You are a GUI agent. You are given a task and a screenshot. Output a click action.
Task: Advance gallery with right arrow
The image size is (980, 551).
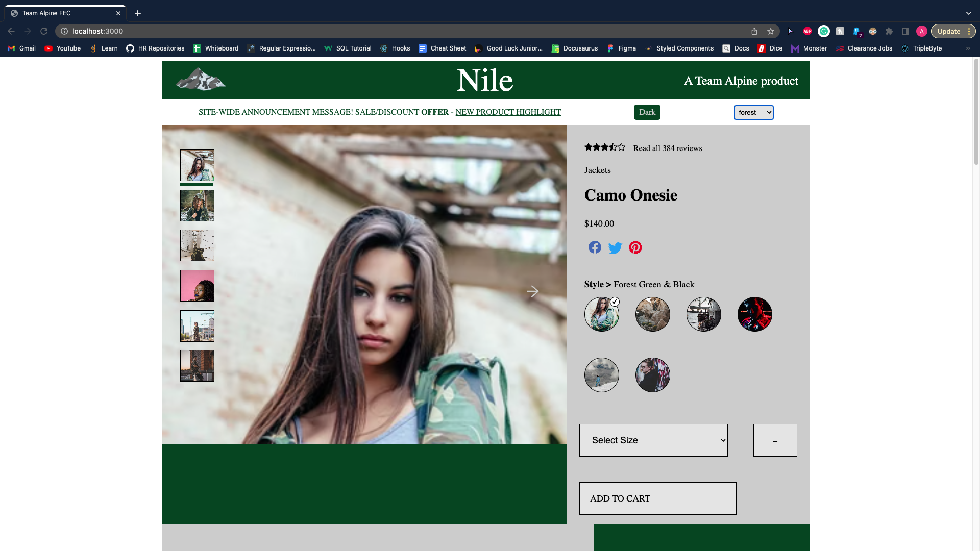532,291
